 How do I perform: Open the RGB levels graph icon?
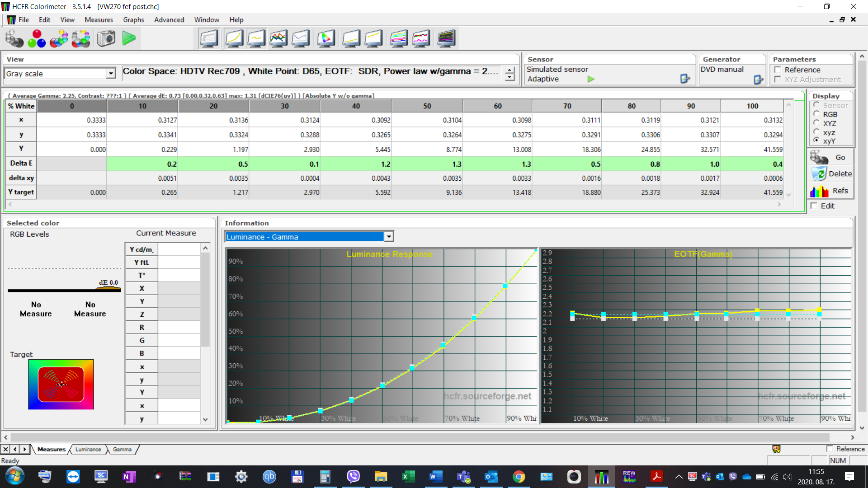tap(278, 38)
